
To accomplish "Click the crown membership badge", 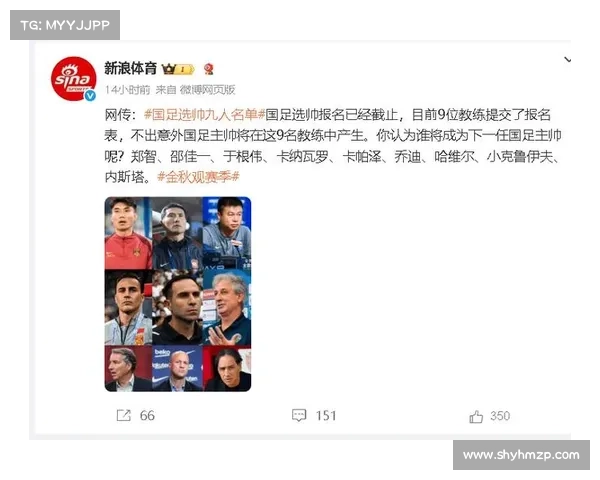I will 178,69.
